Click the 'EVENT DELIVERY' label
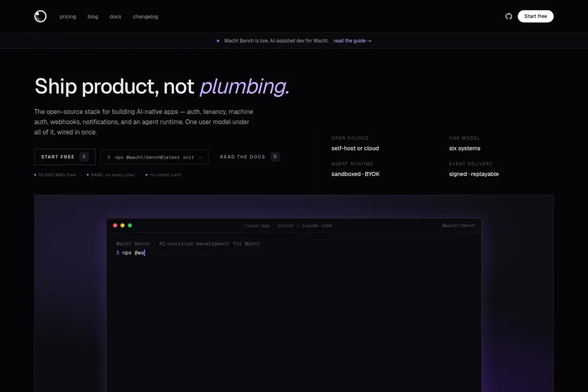The width and height of the screenshot is (588, 392). pos(470,164)
